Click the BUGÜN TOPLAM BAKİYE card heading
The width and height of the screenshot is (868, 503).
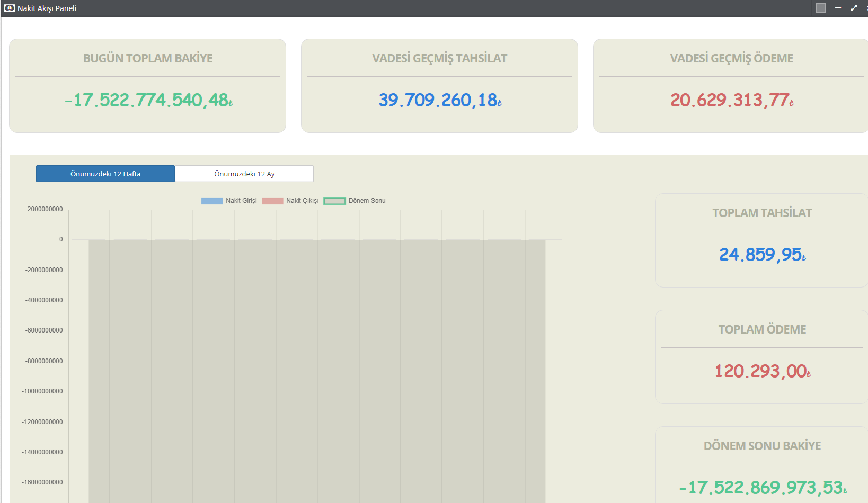pyautogui.click(x=148, y=58)
